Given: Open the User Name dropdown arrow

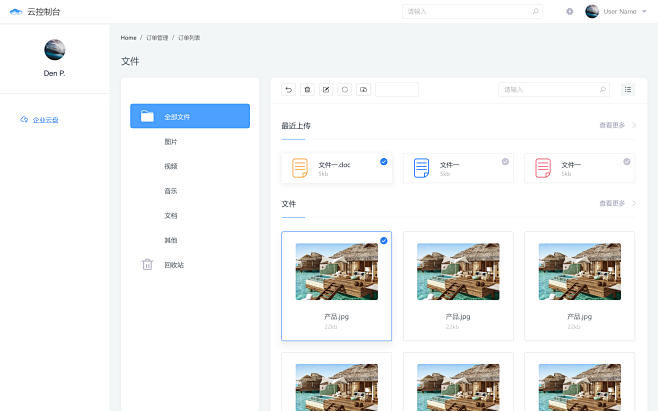Looking at the screenshot, I should (x=644, y=11).
